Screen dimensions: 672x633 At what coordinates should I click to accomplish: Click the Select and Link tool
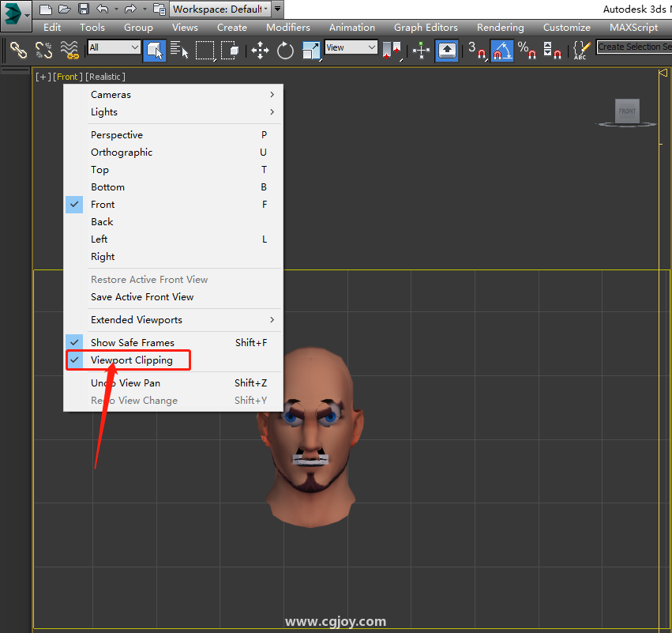pyautogui.click(x=18, y=50)
